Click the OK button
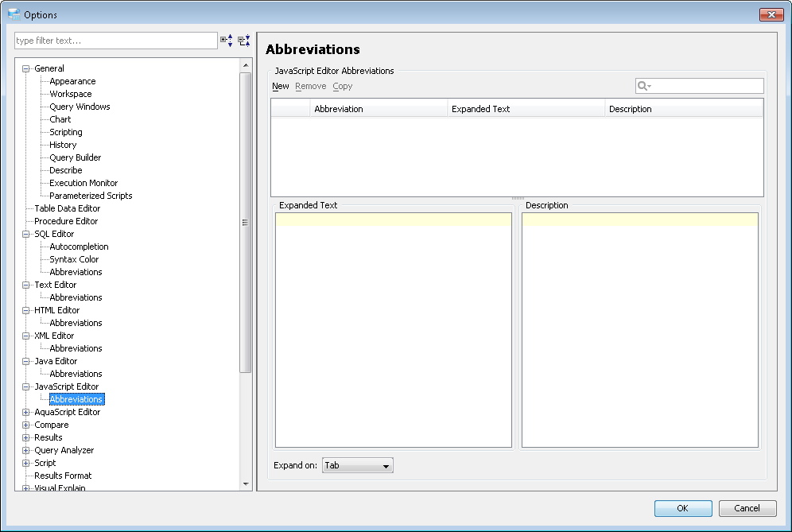 (x=683, y=508)
